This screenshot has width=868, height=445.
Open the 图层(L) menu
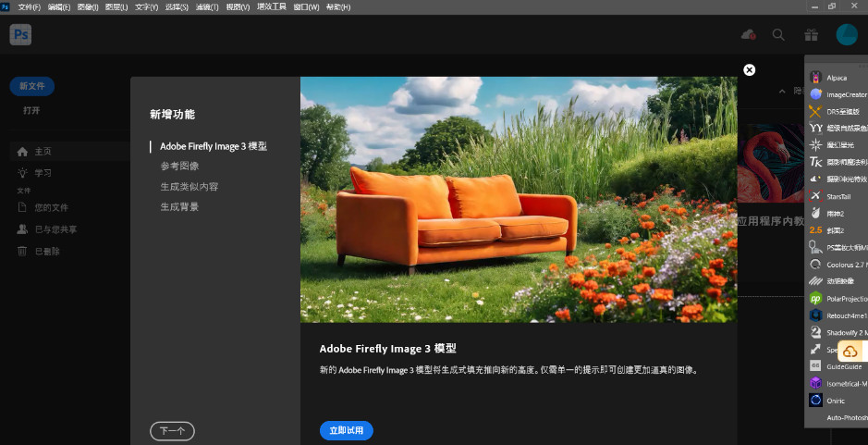click(116, 7)
